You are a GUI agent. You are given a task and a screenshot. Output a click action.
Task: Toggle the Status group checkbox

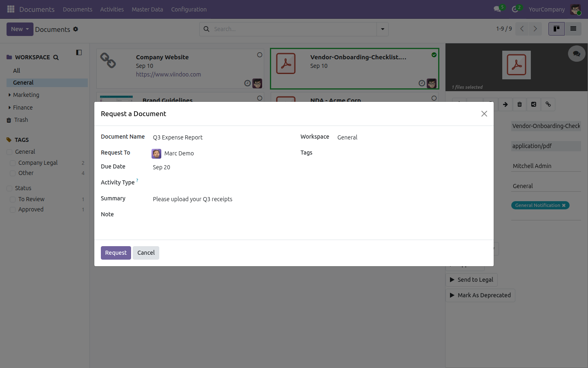[9, 188]
